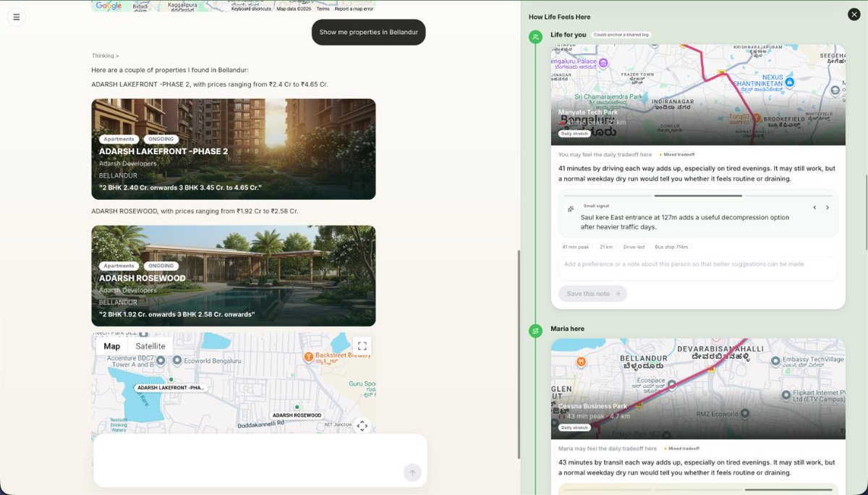Expand the Thinking section
The height and width of the screenshot is (495, 868).
click(105, 56)
